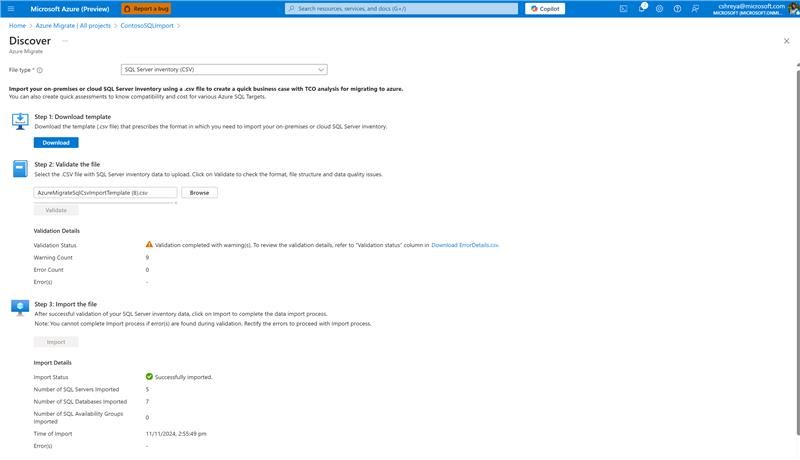
Task: Click the Copilot button
Action: pos(545,9)
